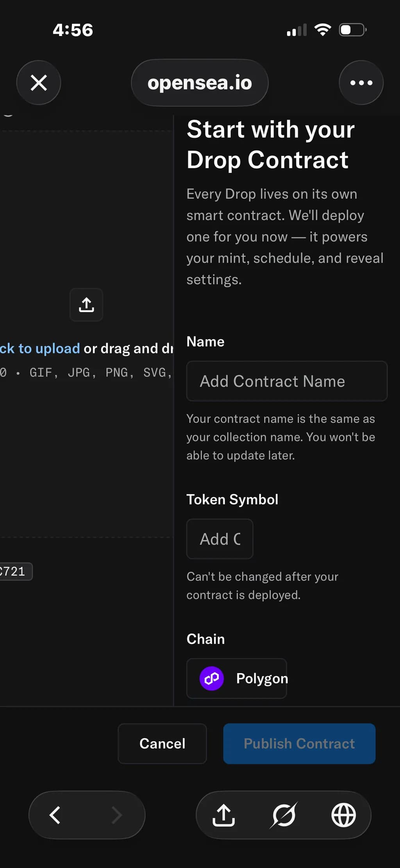Open in browser with the globe icon
Image resolution: width=400 pixels, height=868 pixels.
[x=344, y=815]
